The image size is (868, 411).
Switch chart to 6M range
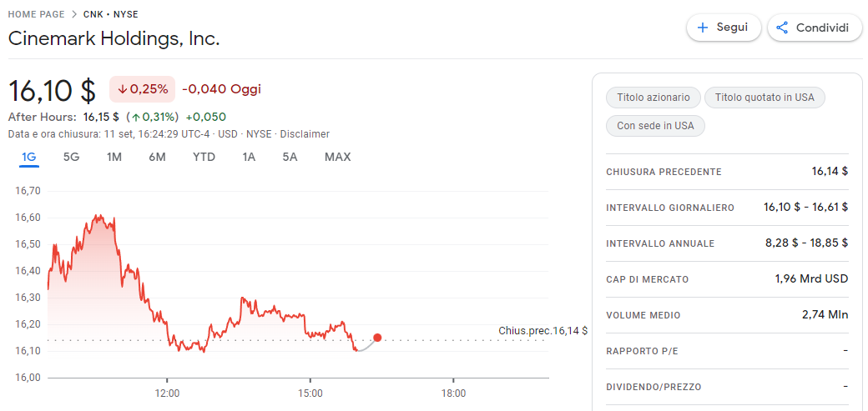pyautogui.click(x=157, y=157)
